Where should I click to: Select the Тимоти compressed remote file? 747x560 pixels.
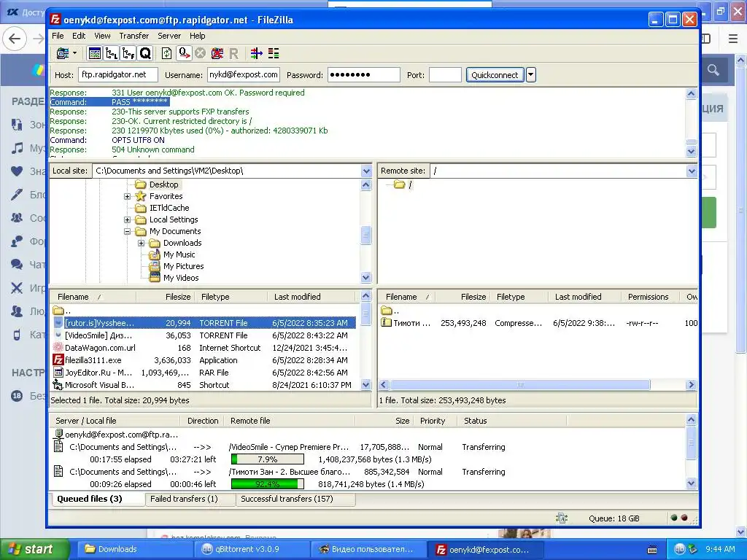(538, 323)
